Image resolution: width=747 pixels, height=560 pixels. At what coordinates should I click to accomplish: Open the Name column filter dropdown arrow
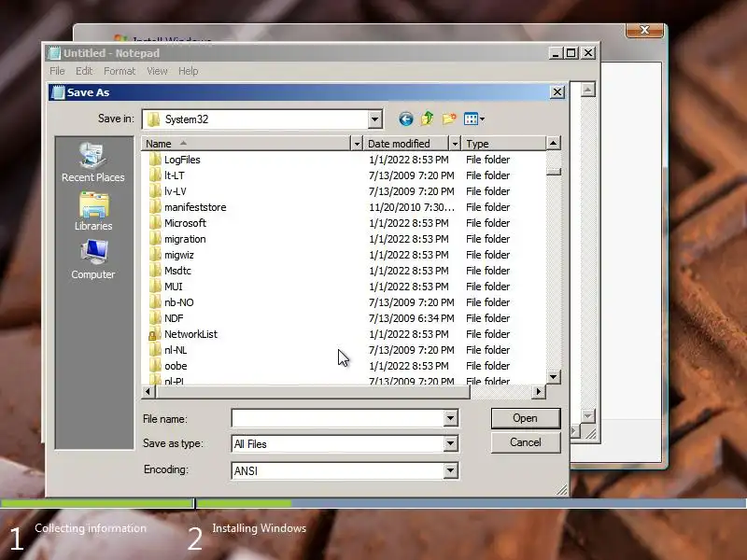coord(357,144)
